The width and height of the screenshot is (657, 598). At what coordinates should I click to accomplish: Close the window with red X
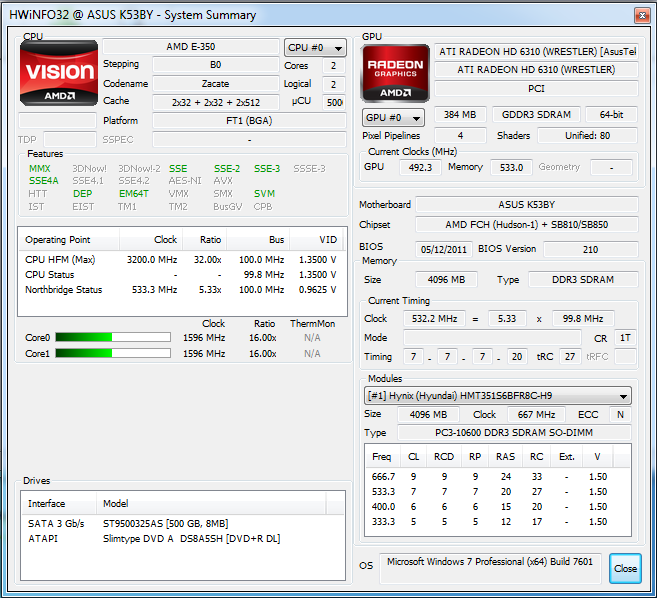click(x=641, y=16)
